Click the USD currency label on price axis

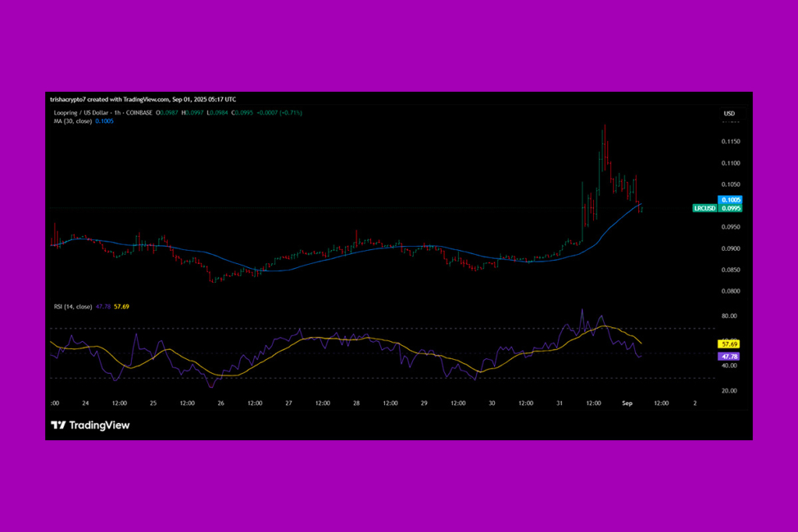coord(729,114)
